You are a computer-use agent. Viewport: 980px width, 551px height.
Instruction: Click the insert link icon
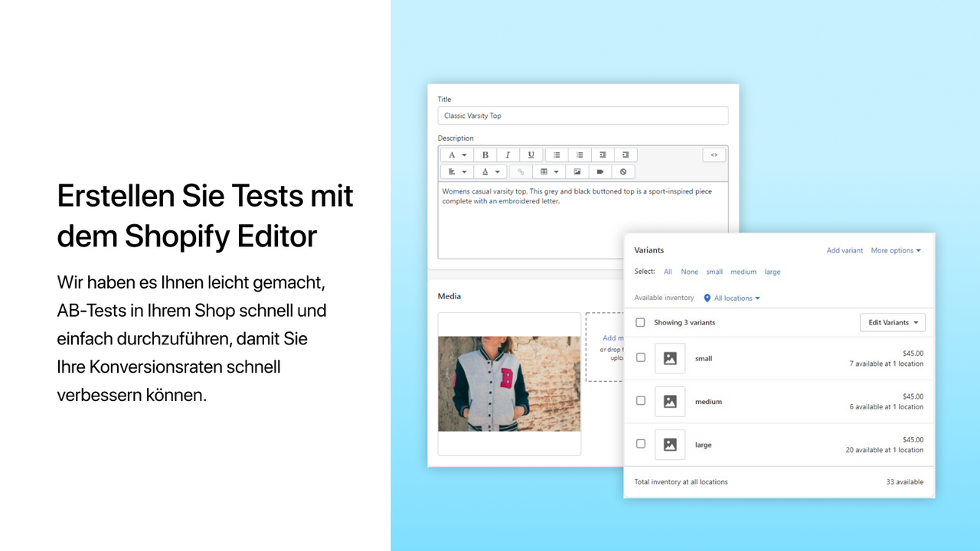(x=521, y=172)
